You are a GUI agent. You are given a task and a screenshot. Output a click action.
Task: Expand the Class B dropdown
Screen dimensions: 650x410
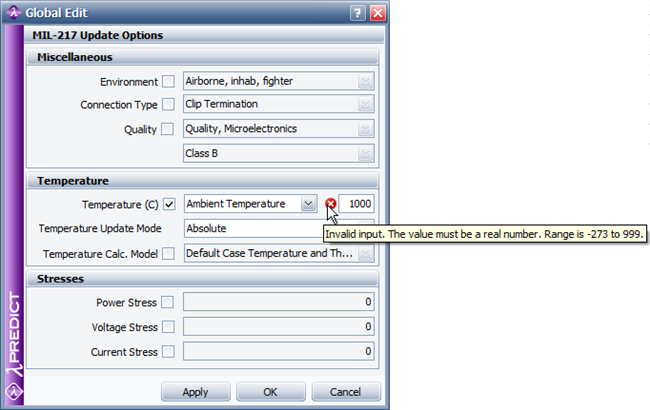click(366, 153)
